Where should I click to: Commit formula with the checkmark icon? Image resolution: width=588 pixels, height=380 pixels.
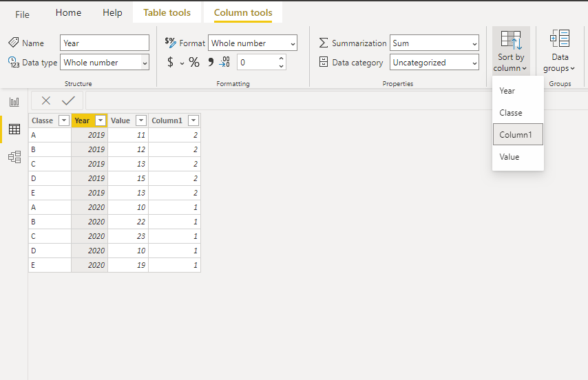coord(68,101)
